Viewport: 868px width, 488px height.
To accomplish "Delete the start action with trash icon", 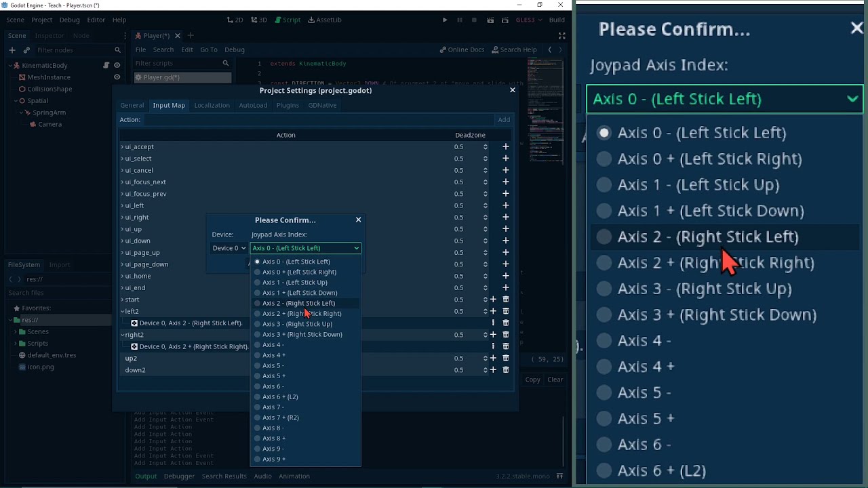I will [506, 300].
